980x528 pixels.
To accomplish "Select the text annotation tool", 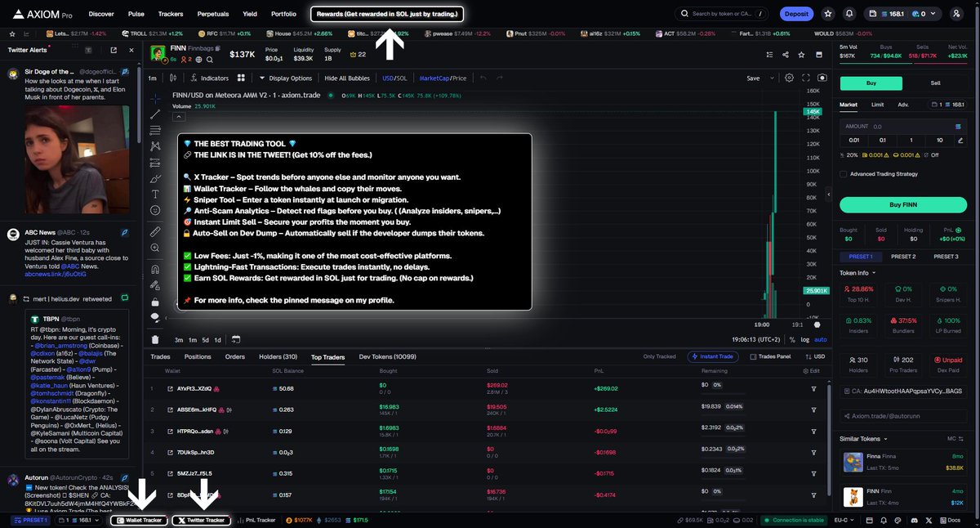I will (x=155, y=194).
